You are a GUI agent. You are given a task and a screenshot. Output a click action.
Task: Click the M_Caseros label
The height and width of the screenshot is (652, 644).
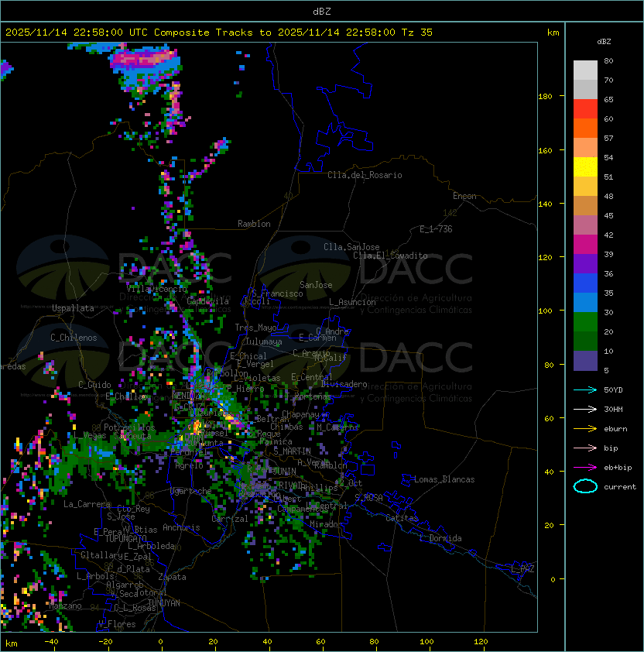(337, 427)
